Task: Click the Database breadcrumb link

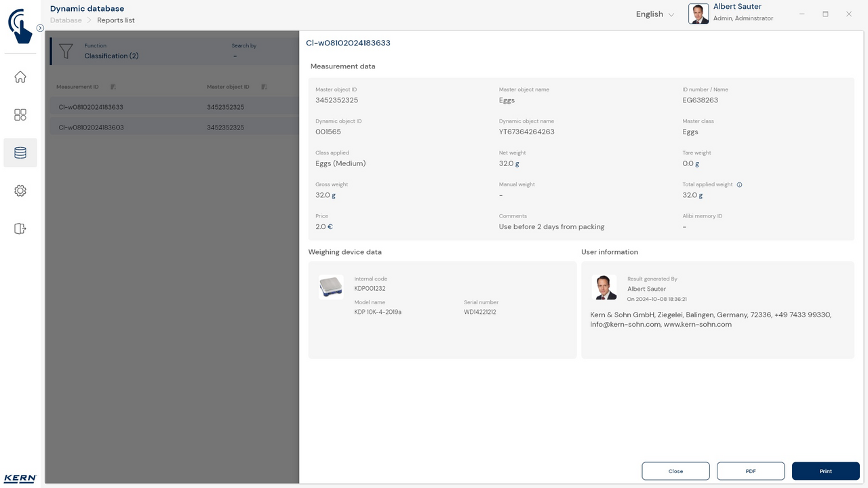Action: (66, 20)
